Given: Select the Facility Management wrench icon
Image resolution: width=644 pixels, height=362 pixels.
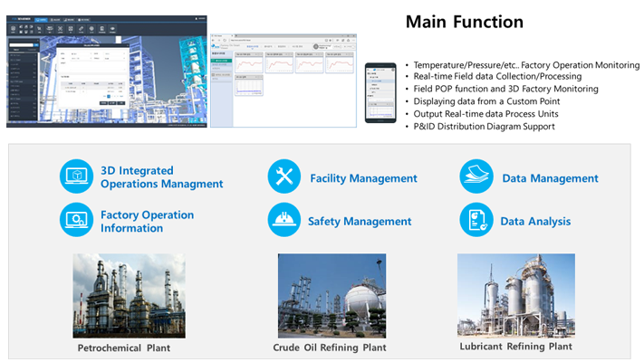Looking at the screenshot, I should coord(284,177).
